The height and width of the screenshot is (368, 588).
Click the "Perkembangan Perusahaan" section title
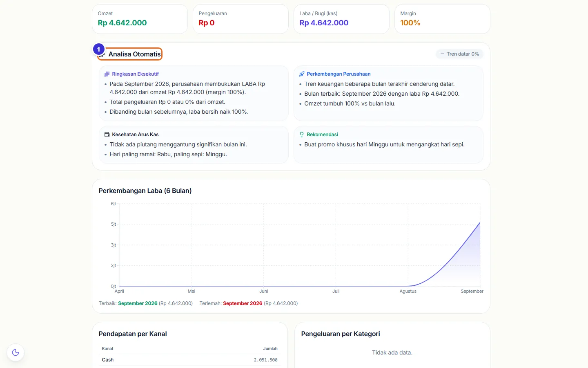point(339,74)
